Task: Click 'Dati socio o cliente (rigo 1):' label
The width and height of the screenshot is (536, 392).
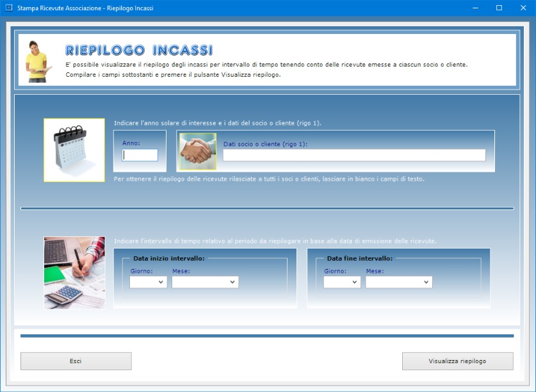Action: click(x=265, y=144)
